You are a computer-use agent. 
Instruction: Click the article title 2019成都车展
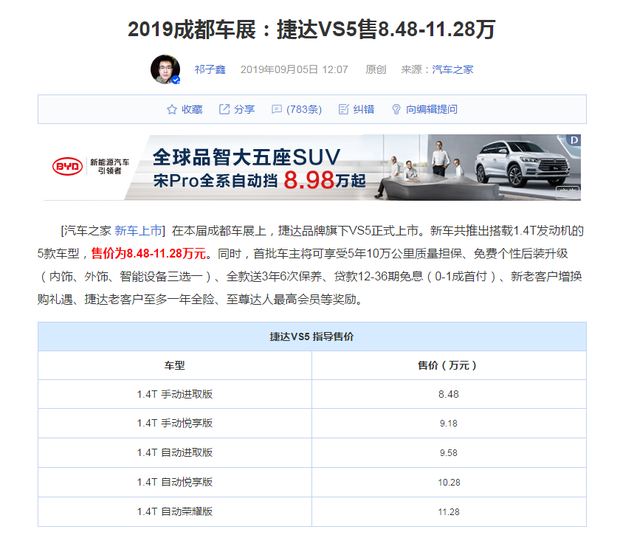[312, 29]
